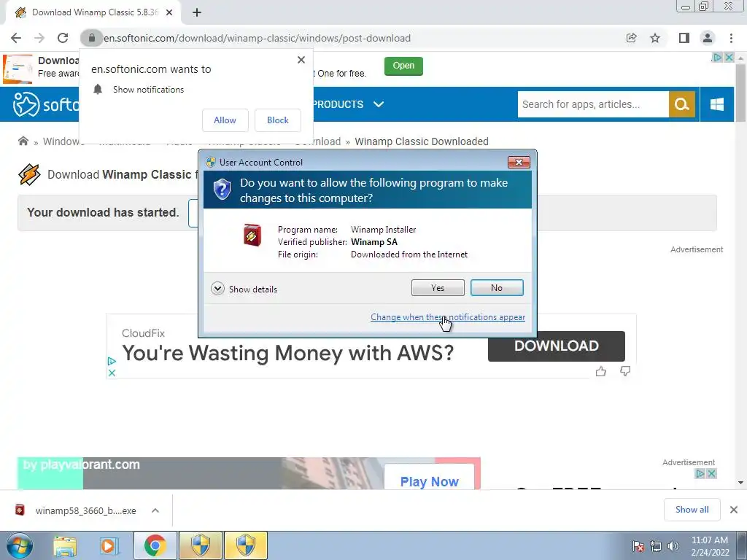Expand download item options chevron
This screenshot has width=747, height=560.
[155, 510]
